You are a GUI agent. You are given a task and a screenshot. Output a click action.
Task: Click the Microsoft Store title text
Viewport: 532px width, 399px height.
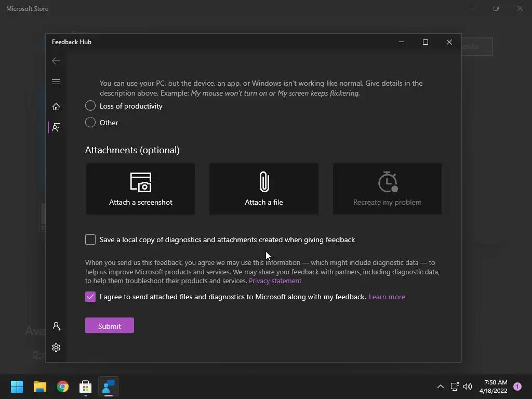click(x=27, y=9)
